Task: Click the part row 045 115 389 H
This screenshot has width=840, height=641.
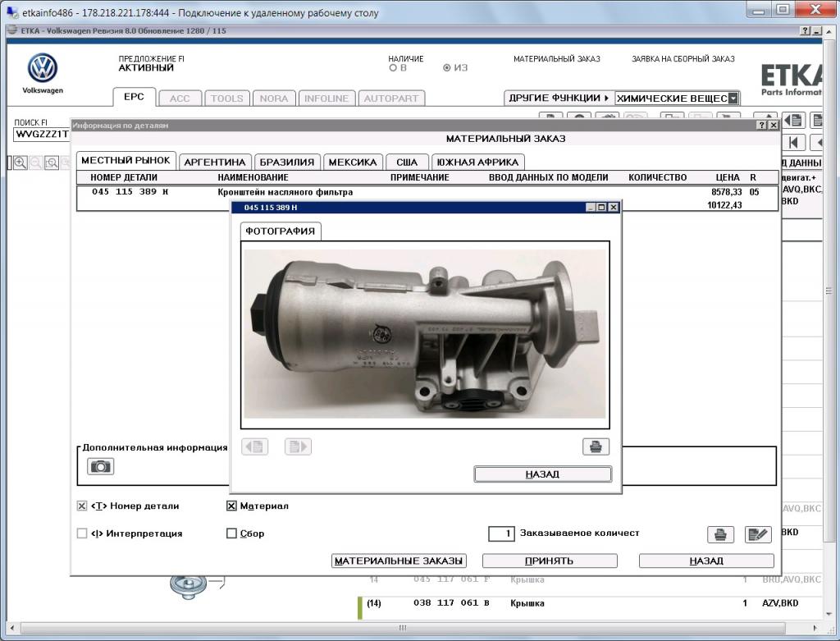Action: click(x=427, y=199)
